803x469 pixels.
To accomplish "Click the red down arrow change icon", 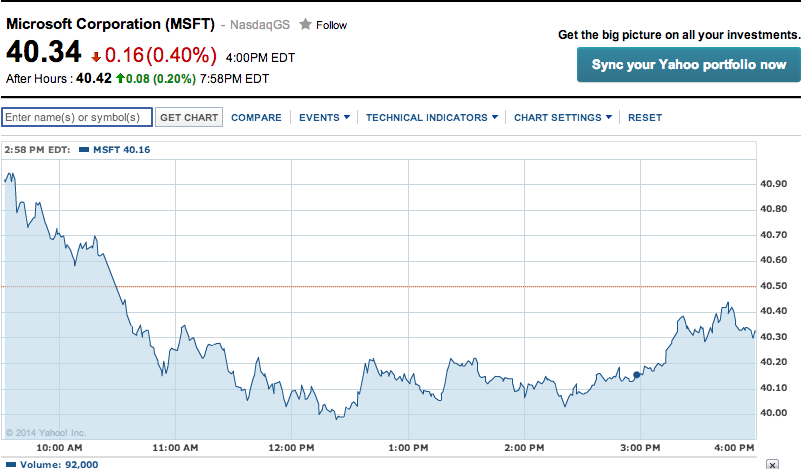I will point(96,57).
